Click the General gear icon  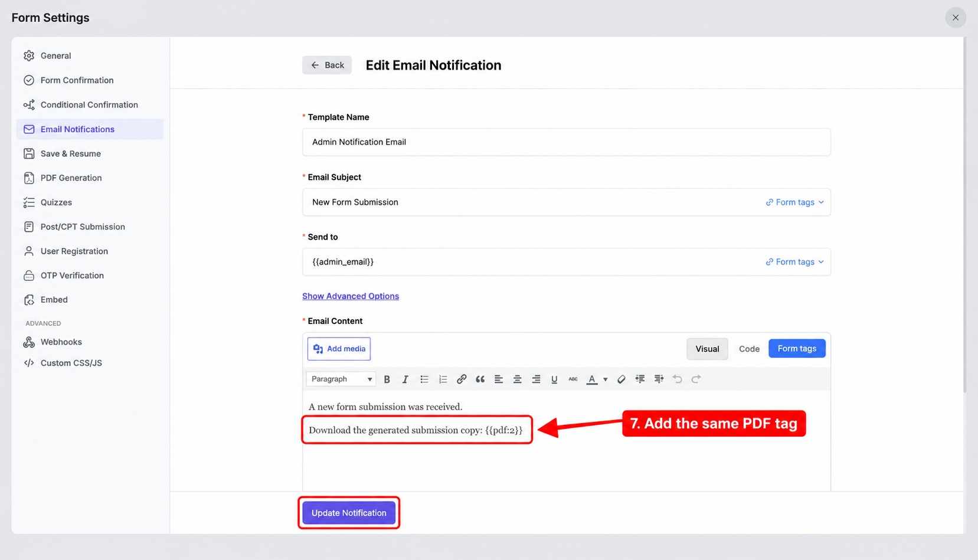coord(29,55)
